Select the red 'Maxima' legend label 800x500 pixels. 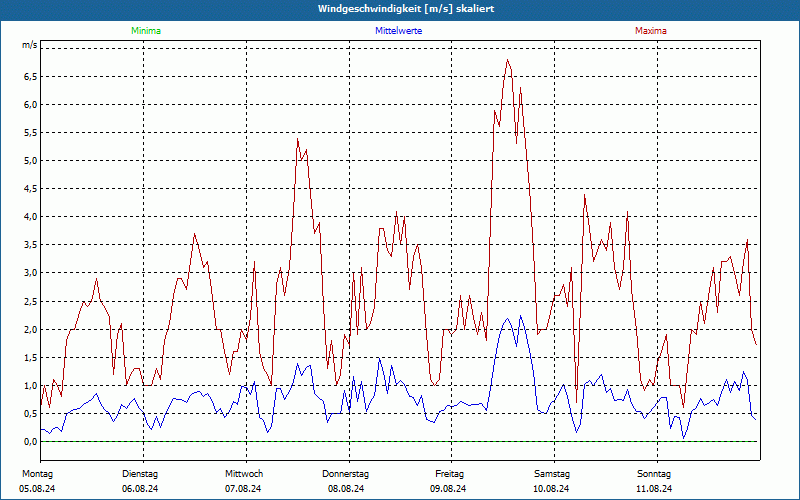[651, 31]
